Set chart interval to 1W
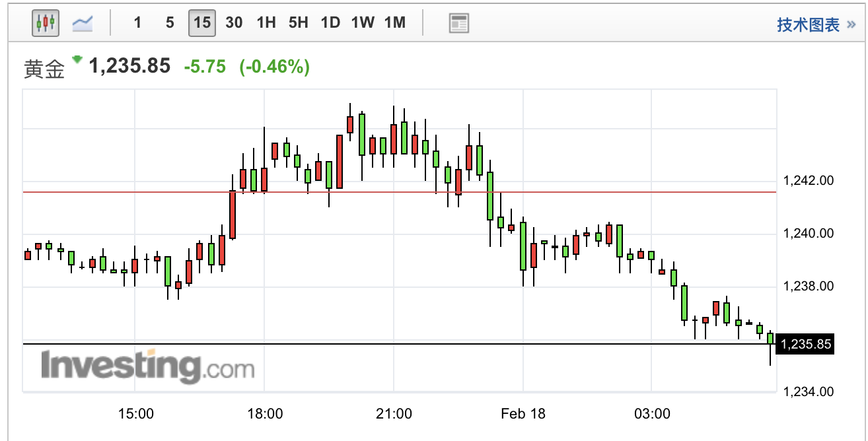Screen dimensions: 868x441 coord(363,23)
